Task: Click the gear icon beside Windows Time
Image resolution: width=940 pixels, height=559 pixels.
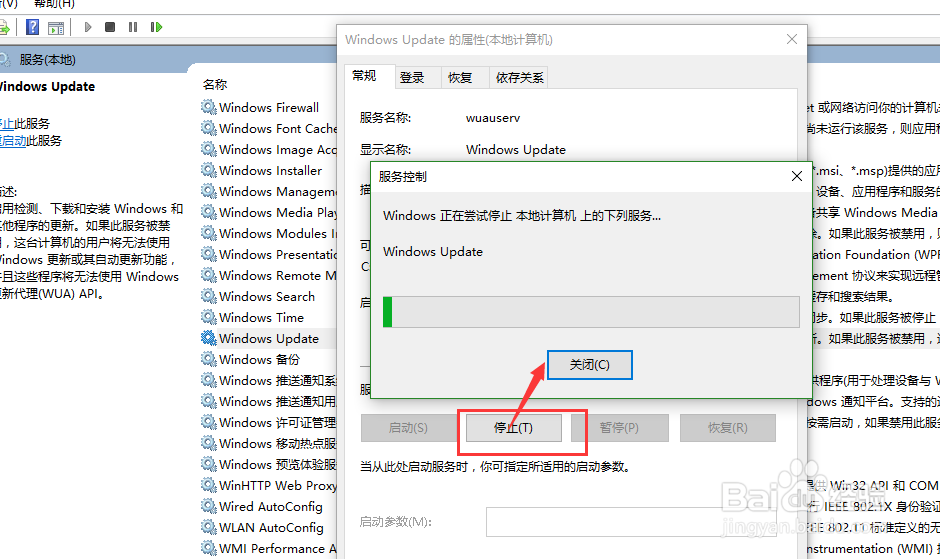Action: point(209,317)
